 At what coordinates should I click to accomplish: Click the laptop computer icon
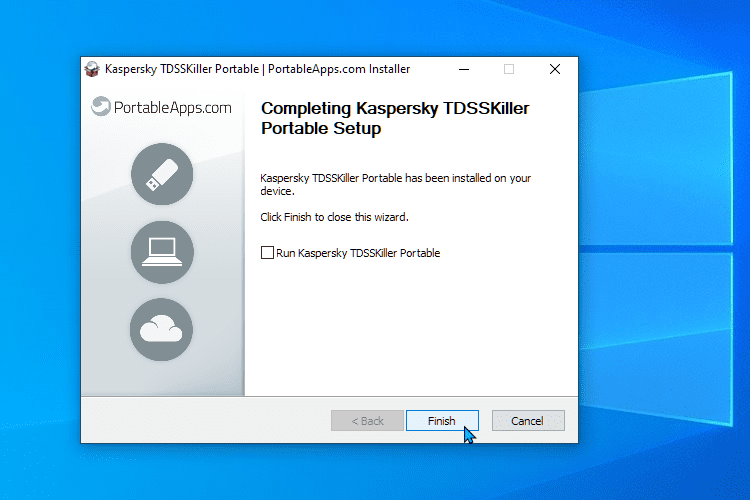[x=162, y=252]
